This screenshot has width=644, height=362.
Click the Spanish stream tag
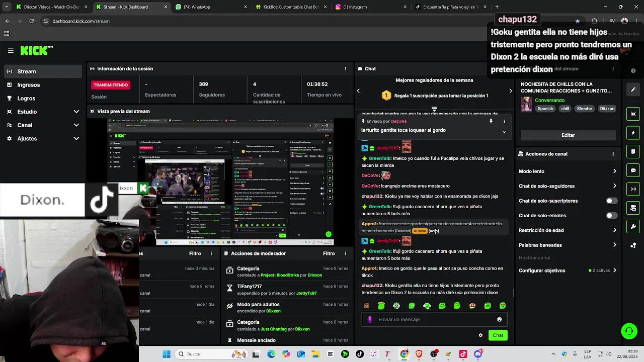pyautogui.click(x=545, y=109)
